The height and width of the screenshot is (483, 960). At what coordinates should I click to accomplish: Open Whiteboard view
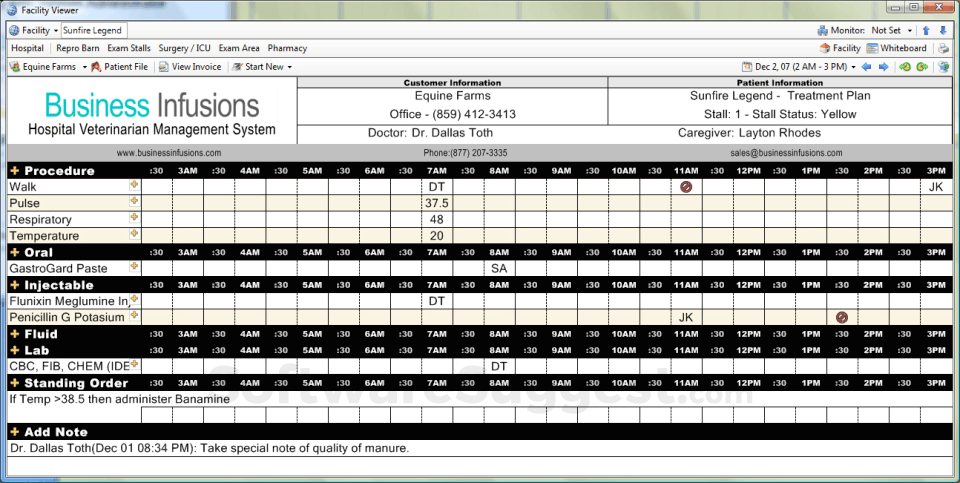(x=897, y=48)
